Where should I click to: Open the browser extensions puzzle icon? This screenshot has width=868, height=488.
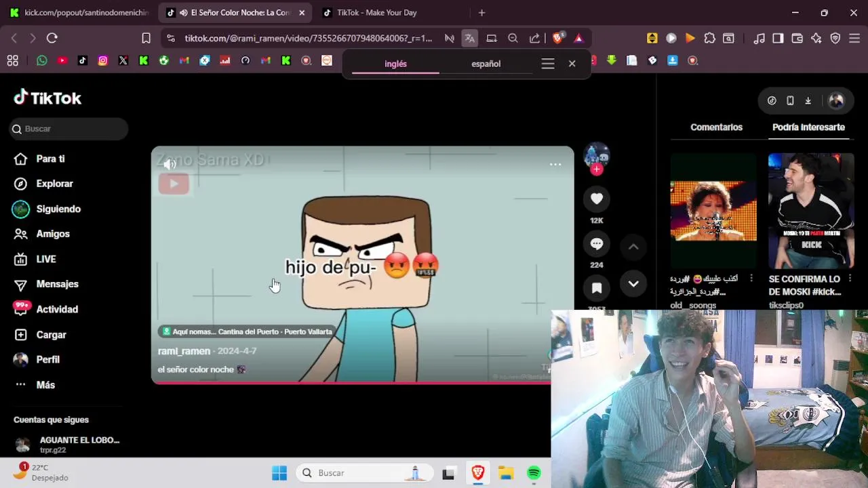point(709,39)
